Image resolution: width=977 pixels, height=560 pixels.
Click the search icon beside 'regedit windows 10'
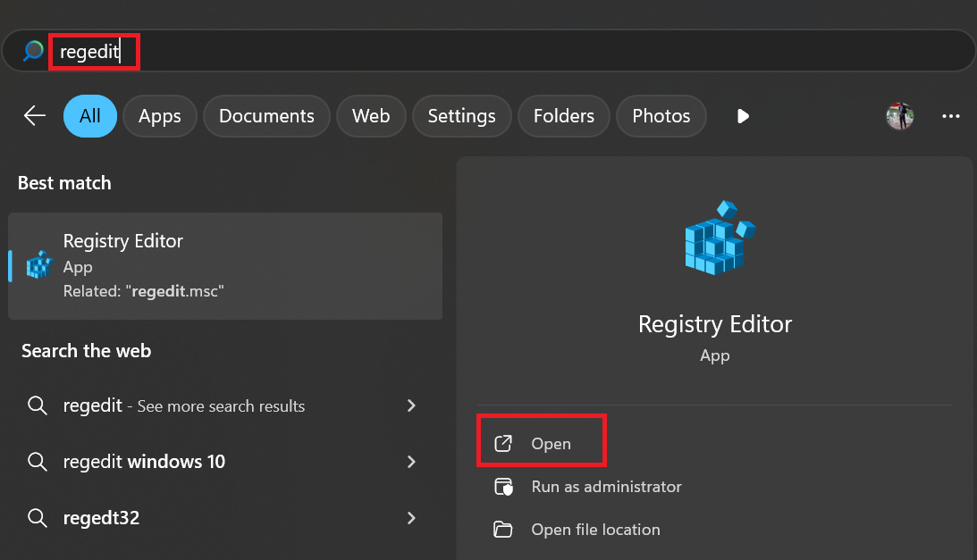point(38,463)
